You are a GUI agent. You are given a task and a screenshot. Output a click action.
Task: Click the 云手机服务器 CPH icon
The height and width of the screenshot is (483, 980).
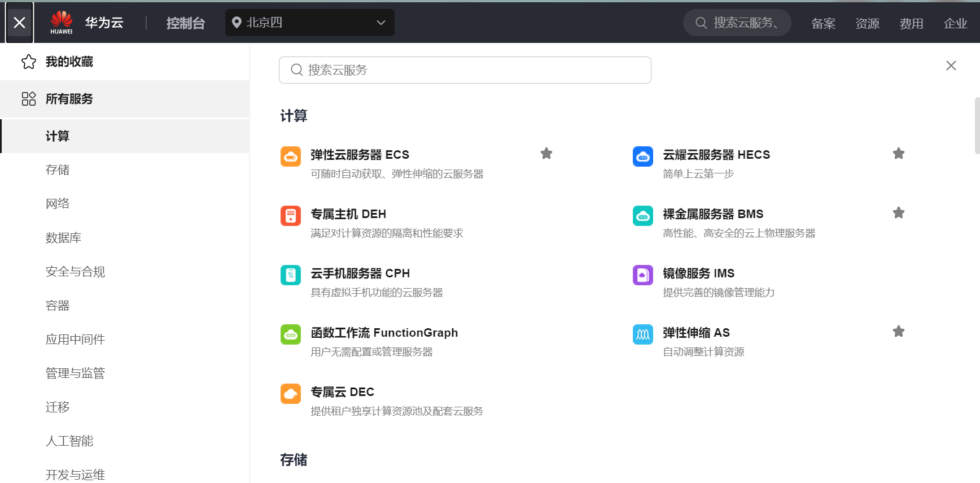coord(291,275)
